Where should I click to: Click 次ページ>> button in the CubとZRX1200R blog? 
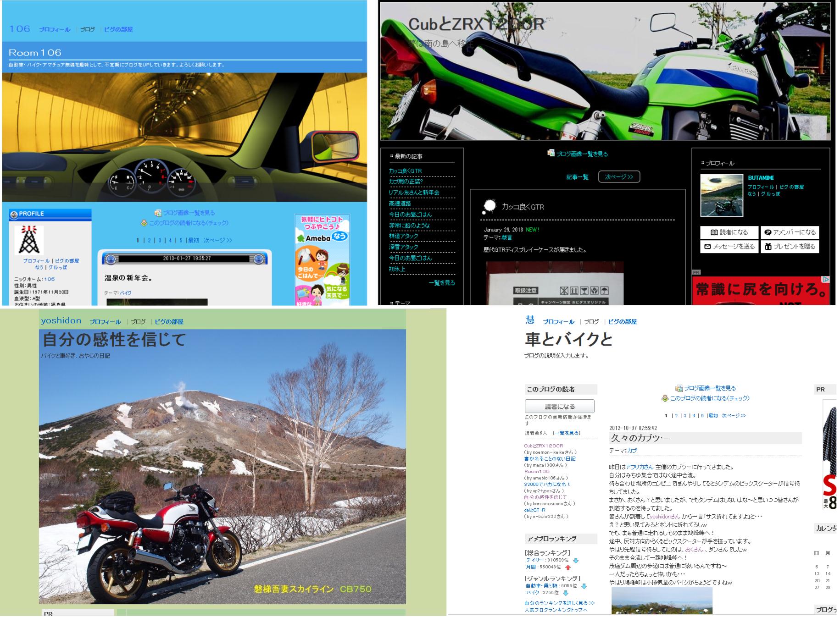[x=619, y=177]
